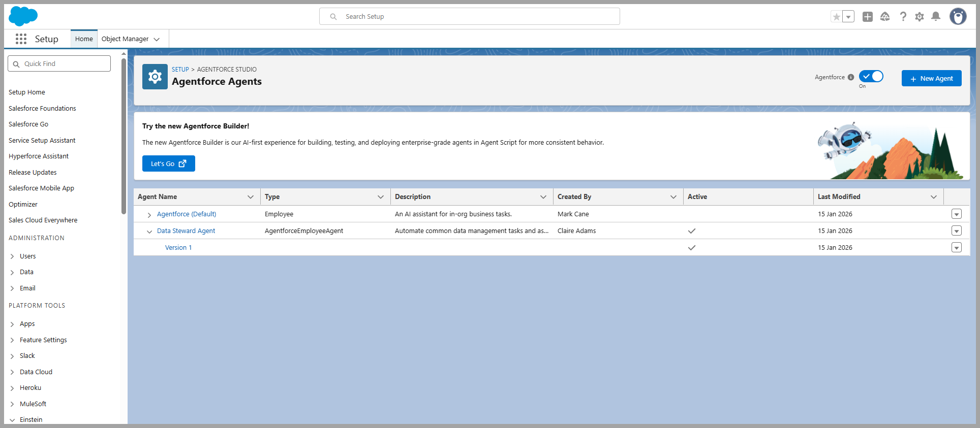Viewport: 980px width, 428px height.
Task: Expand the Email tree node
Action: coord(12,288)
